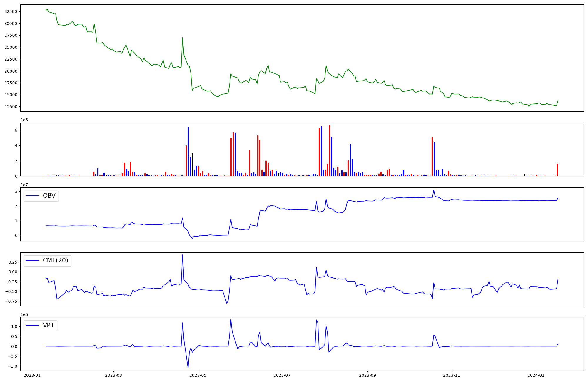
Task: Click the 2023-11 x-axis tick label
Action: point(452,375)
